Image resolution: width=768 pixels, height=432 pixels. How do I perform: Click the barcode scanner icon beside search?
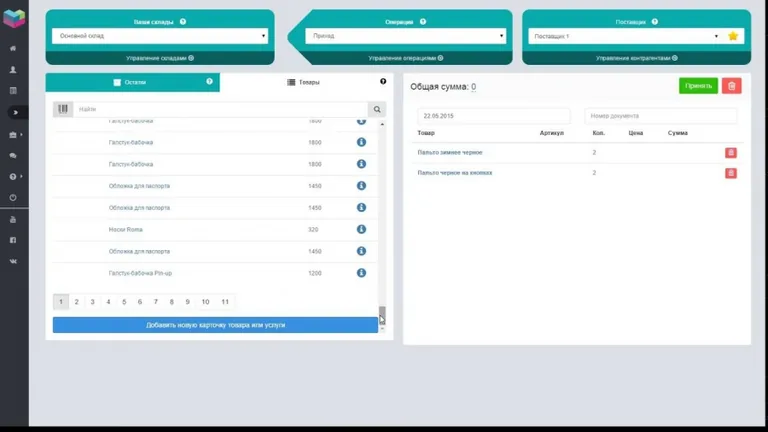coord(63,109)
